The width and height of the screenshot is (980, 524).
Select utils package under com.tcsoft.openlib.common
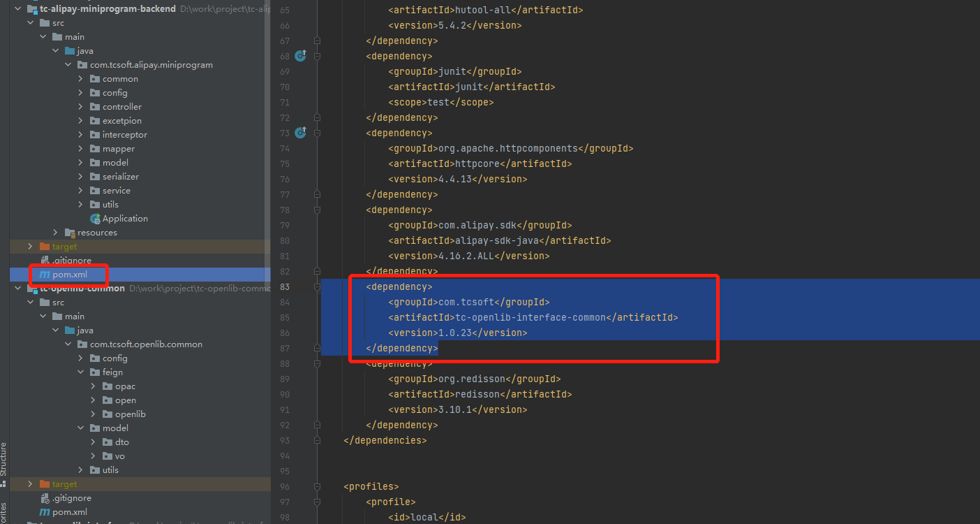(110, 470)
